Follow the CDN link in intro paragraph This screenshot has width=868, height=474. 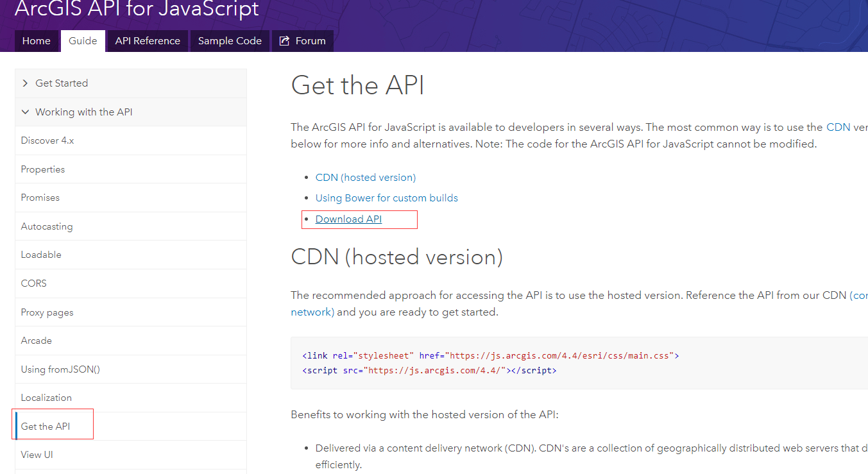coord(838,127)
